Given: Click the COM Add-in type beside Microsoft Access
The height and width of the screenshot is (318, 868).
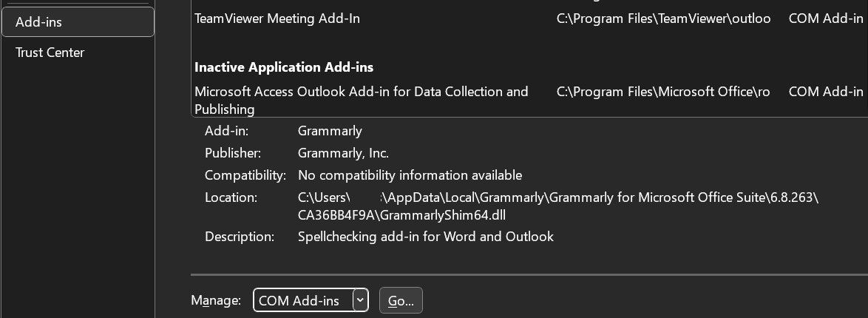Looking at the screenshot, I should 825,92.
